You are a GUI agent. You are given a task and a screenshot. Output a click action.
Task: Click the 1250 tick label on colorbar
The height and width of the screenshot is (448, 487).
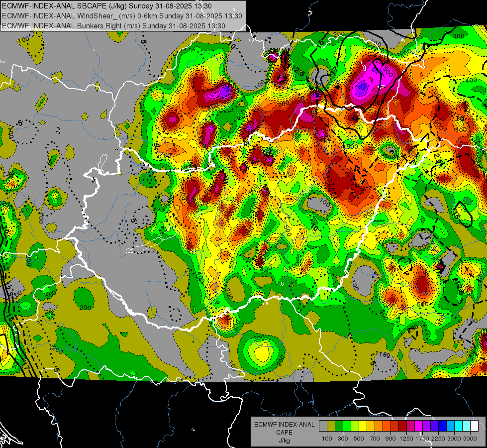pos(406,439)
